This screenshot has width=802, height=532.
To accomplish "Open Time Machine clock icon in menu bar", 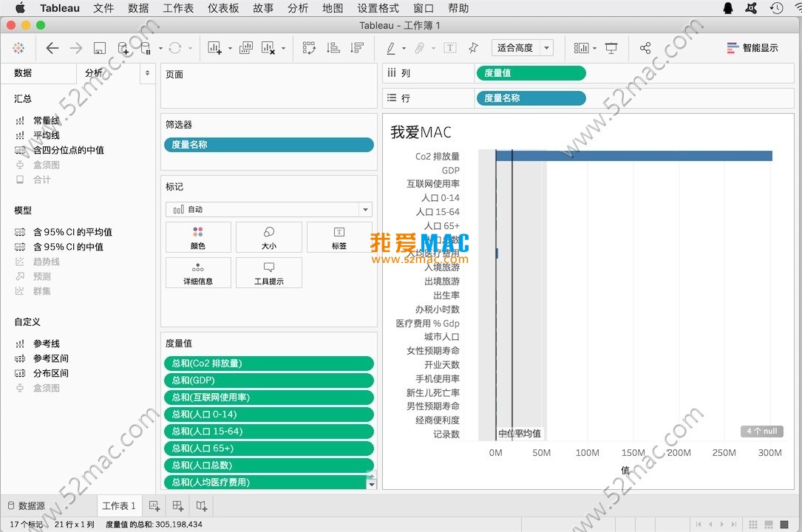I will tap(776, 8).
